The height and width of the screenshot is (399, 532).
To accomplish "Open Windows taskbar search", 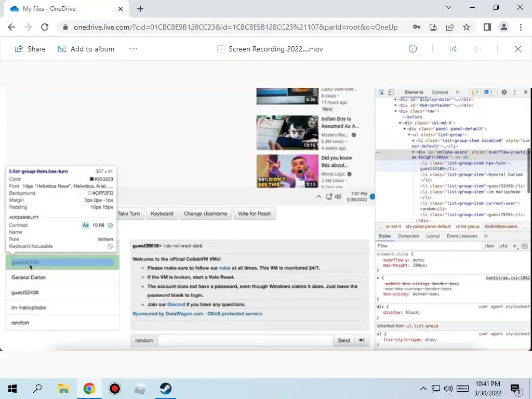I will coord(37,389).
